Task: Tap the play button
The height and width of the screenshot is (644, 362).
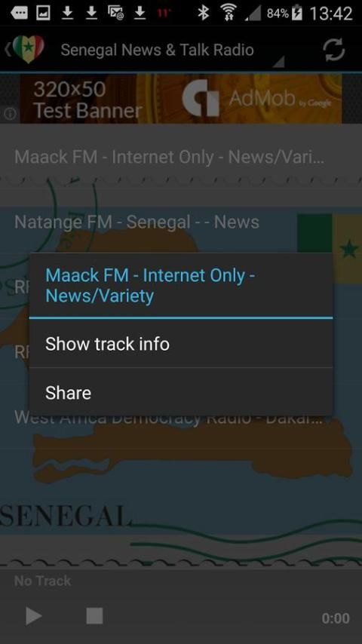Action: point(34,616)
